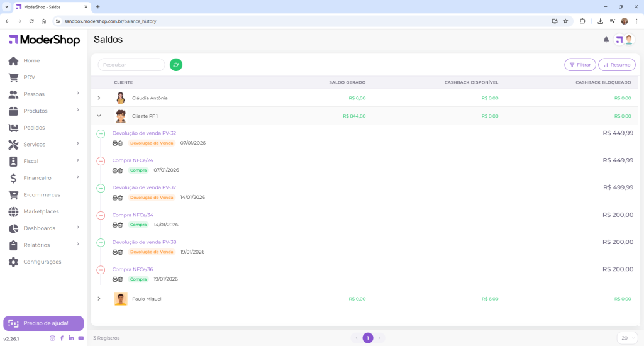Screen dimensions: 644x346
Task: Click the Preciso de ajuda! button
Action: 43,323
